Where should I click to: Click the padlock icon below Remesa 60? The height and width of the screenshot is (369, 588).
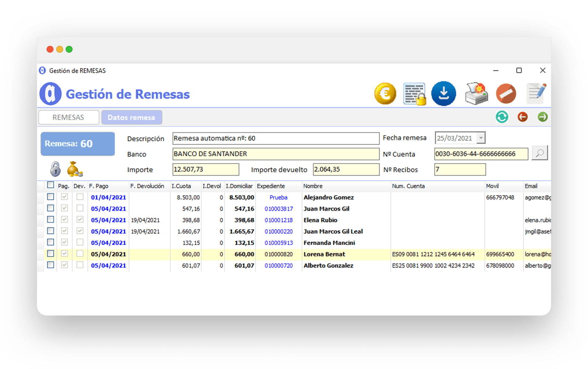[x=55, y=169]
